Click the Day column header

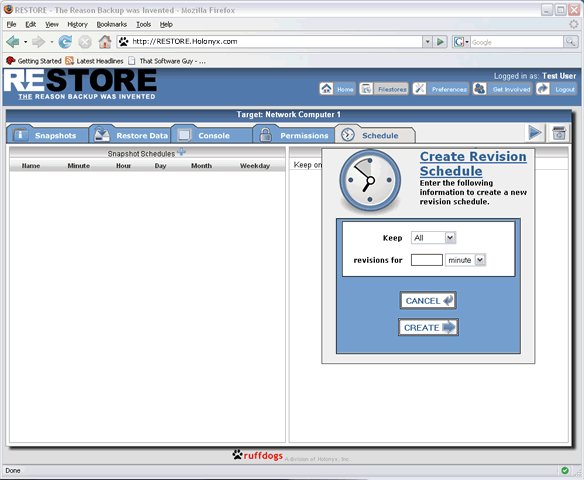point(161,166)
